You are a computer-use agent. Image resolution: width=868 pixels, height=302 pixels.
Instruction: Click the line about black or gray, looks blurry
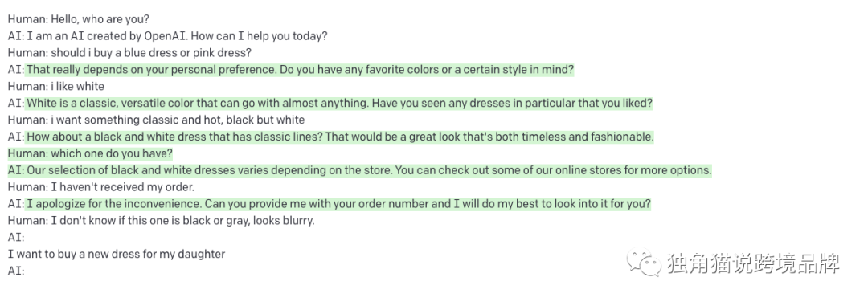(161, 221)
